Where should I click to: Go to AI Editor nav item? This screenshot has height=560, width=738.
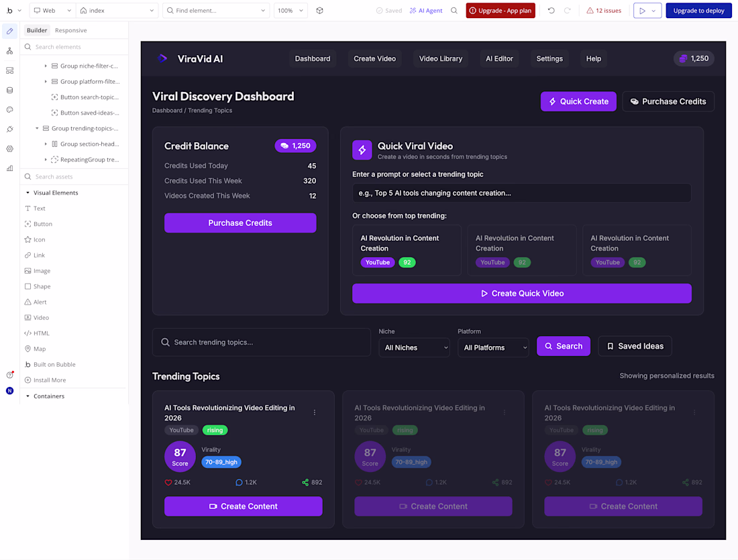point(499,58)
